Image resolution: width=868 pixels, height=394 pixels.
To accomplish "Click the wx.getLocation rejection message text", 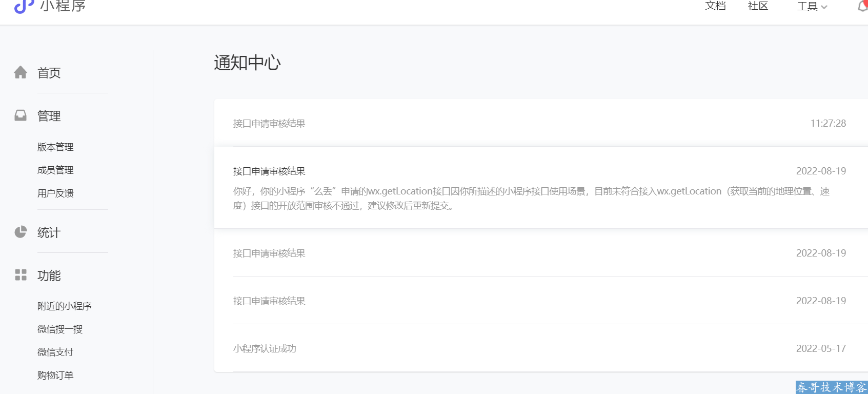I will (531, 198).
